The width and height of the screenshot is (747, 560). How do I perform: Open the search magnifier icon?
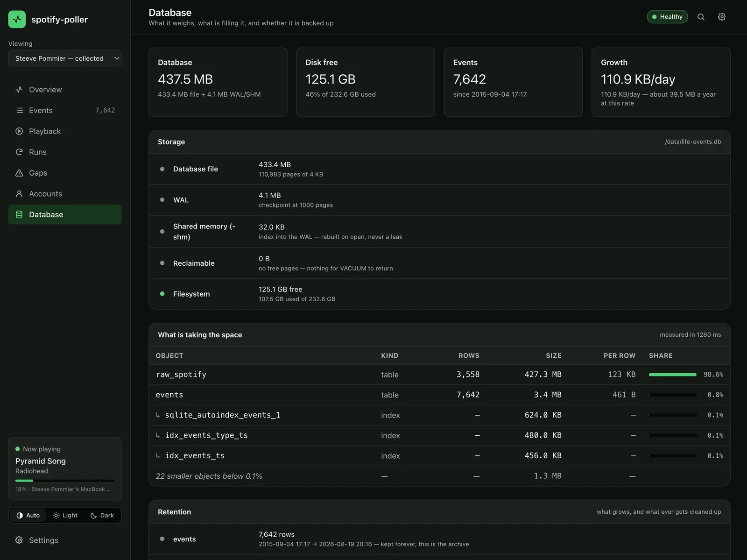click(701, 17)
